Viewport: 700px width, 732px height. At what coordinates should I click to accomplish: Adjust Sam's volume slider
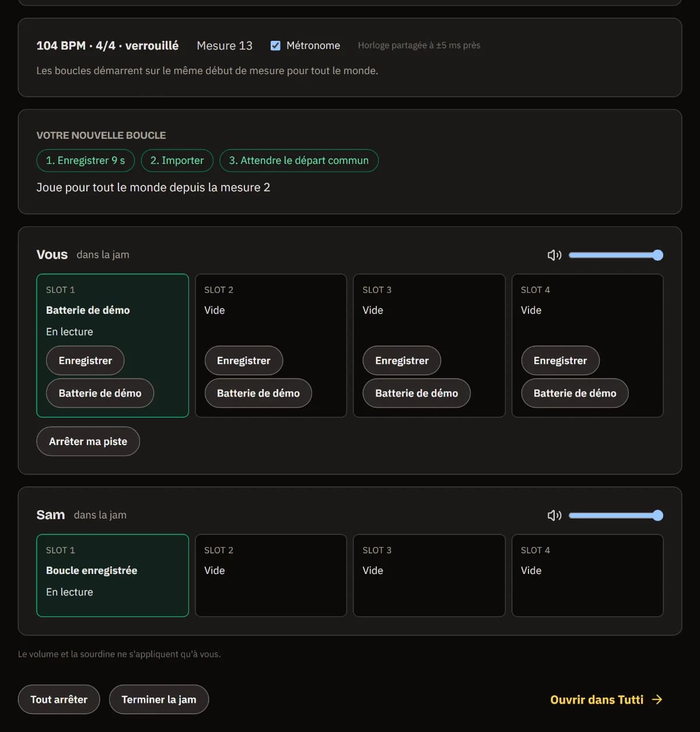616,515
